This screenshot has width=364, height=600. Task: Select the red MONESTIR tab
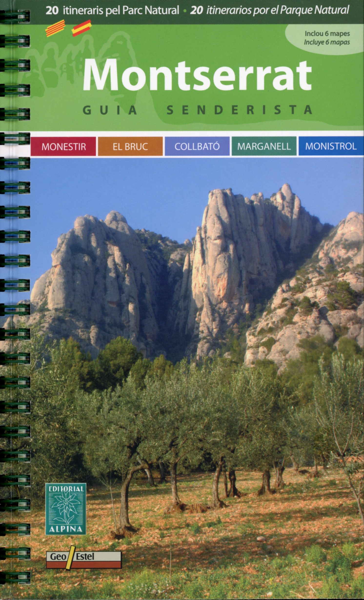click(63, 146)
